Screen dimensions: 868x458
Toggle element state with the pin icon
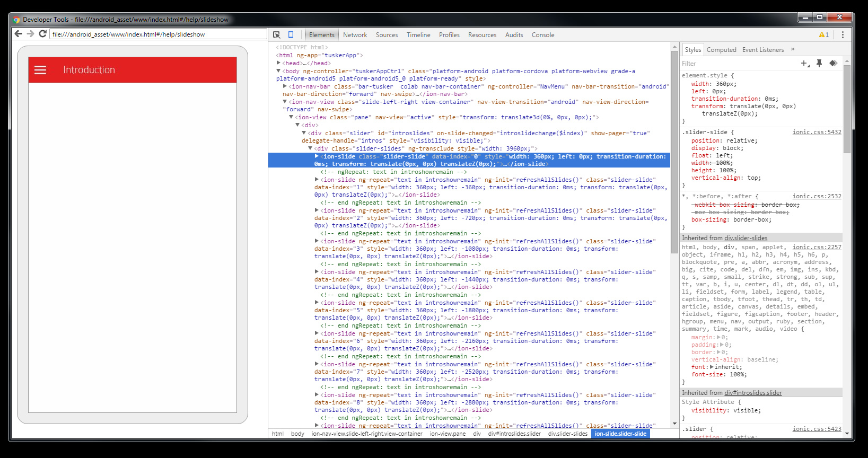point(819,64)
